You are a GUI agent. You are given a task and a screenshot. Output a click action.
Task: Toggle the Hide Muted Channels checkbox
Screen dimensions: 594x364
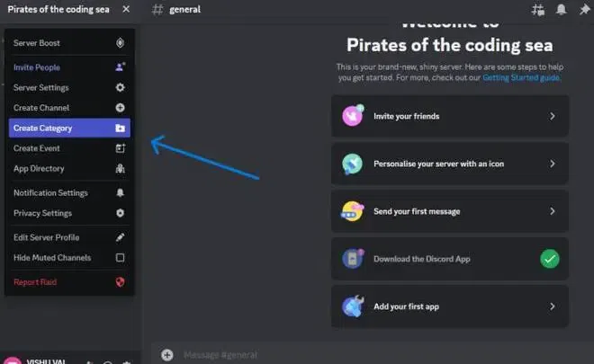tap(120, 258)
